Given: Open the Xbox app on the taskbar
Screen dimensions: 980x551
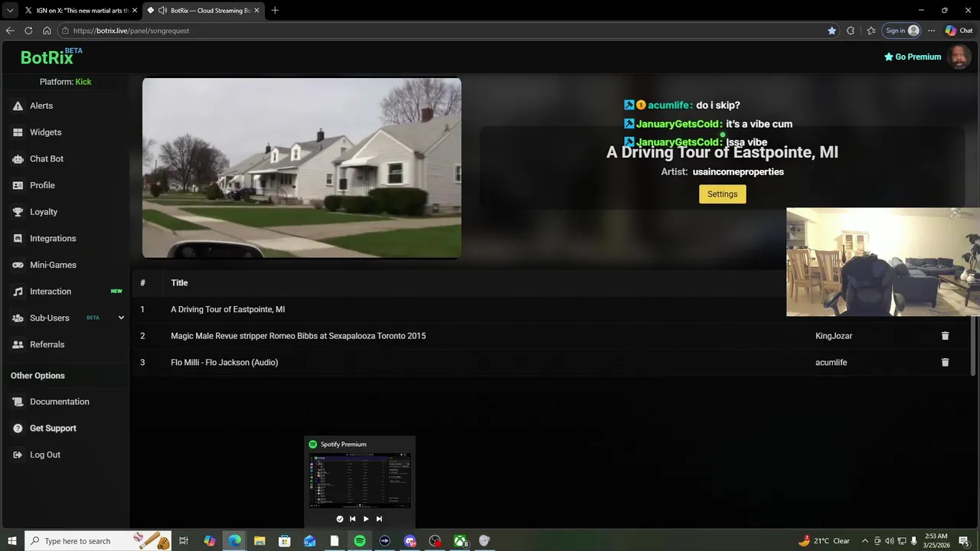Looking at the screenshot, I should pos(460,541).
